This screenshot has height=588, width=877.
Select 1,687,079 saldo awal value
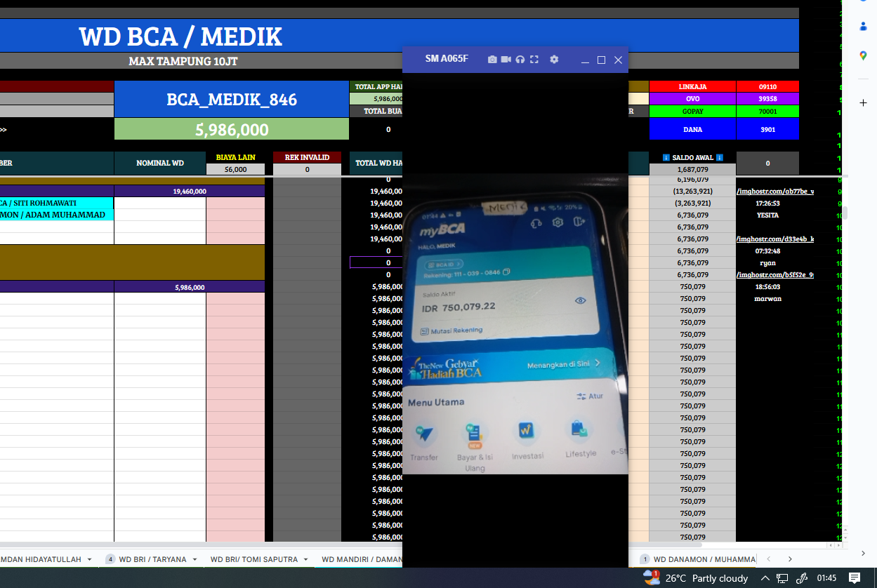coord(692,169)
